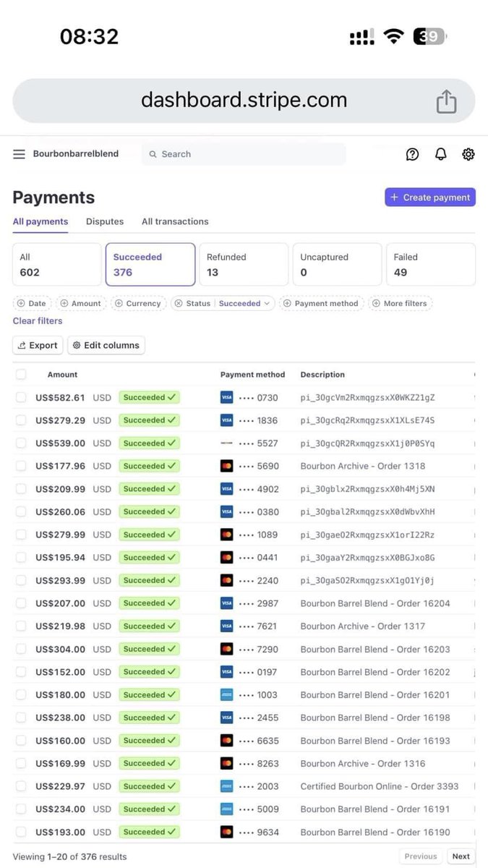Click the Clear filters link
Image resolution: width=488 pixels, height=868 pixels.
tap(38, 321)
